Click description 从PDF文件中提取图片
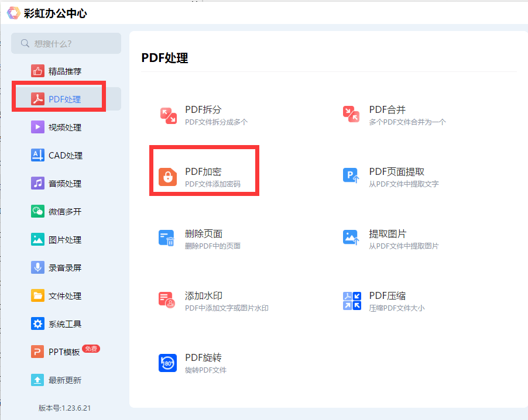This screenshot has height=420, width=528. 404,246
